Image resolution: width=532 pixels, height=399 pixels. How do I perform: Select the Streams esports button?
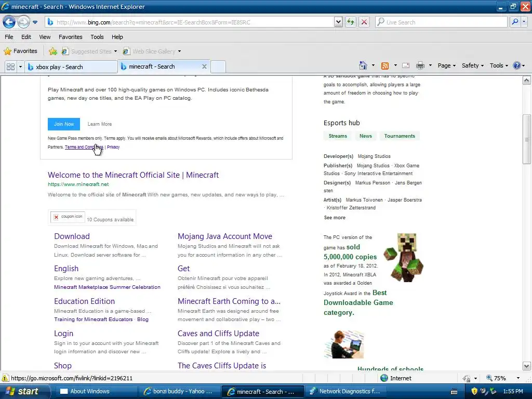pos(338,136)
